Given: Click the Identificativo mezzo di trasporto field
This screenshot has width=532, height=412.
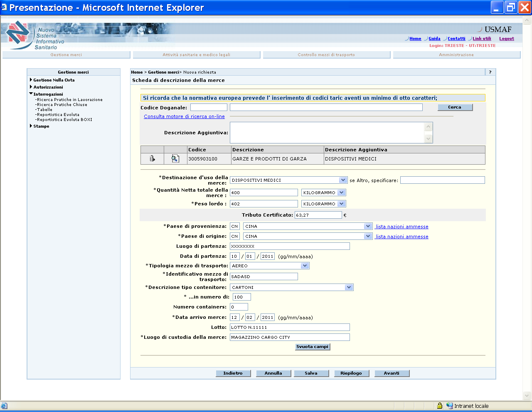Looking at the screenshot, I should click(x=264, y=276).
